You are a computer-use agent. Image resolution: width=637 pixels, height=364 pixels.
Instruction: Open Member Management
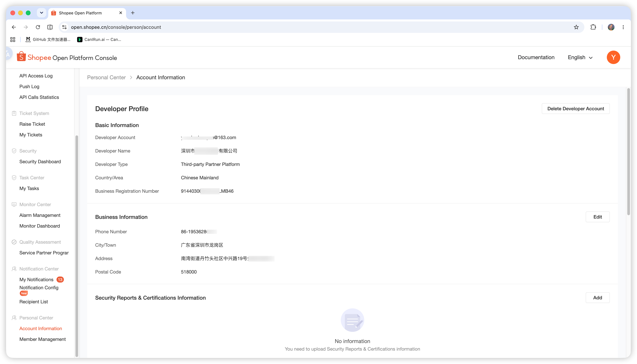(x=43, y=339)
